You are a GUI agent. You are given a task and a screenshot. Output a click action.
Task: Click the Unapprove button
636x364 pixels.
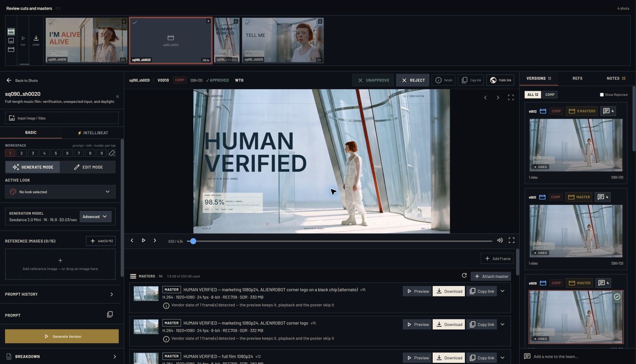pyautogui.click(x=373, y=80)
